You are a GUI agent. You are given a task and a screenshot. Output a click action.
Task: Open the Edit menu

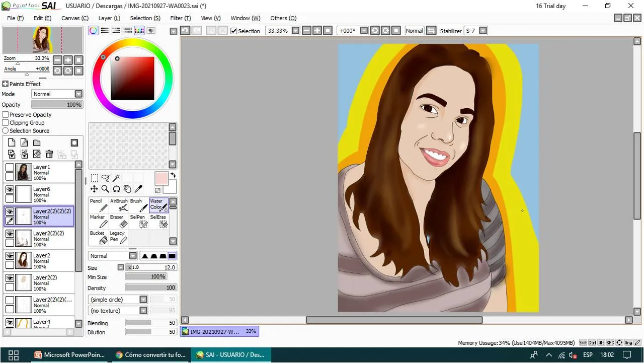[x=42, y=18]
